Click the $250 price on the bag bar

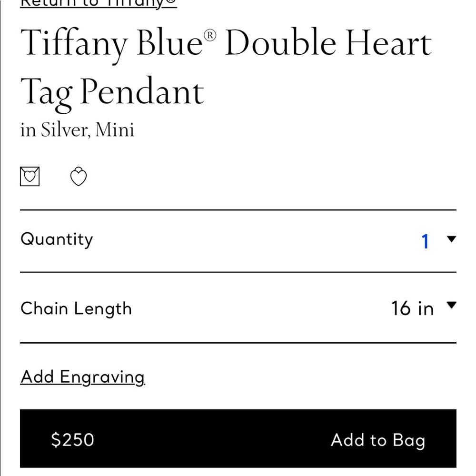pyautogui.click(x=72, y=439)
